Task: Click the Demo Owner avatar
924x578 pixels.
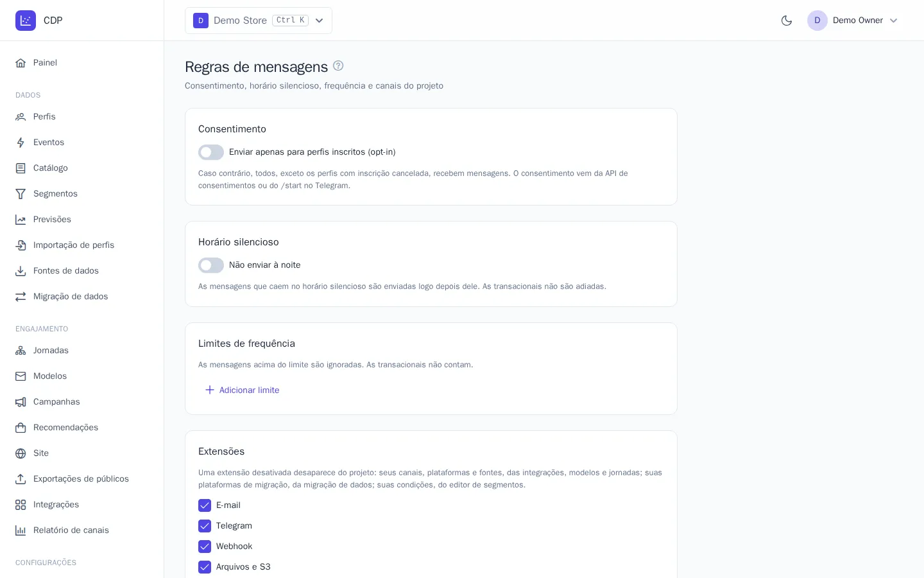Action: pyautogui.click(x=817, y=21)
